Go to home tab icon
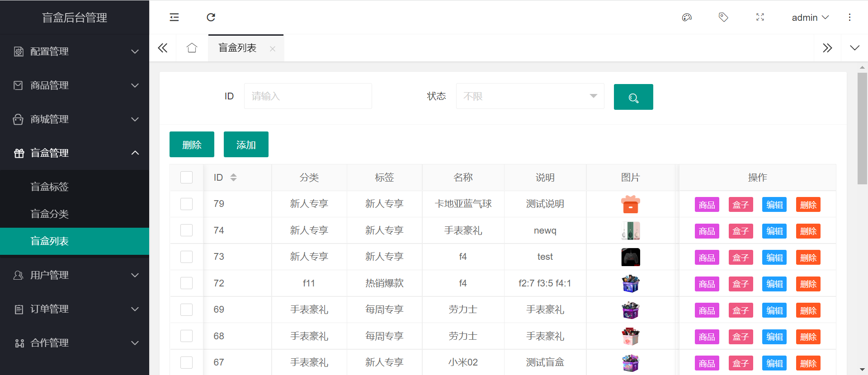Screen dimensions: 868x375 click(192, 48)
